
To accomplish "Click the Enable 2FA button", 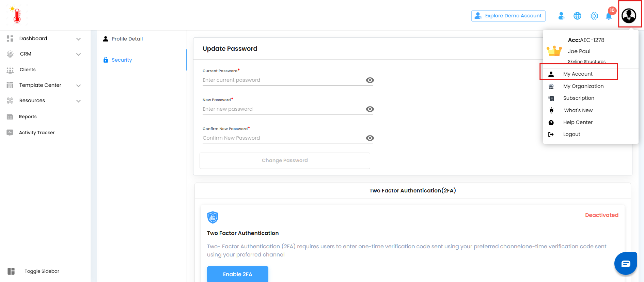I will pyautogui.click(x=237, y=274).
